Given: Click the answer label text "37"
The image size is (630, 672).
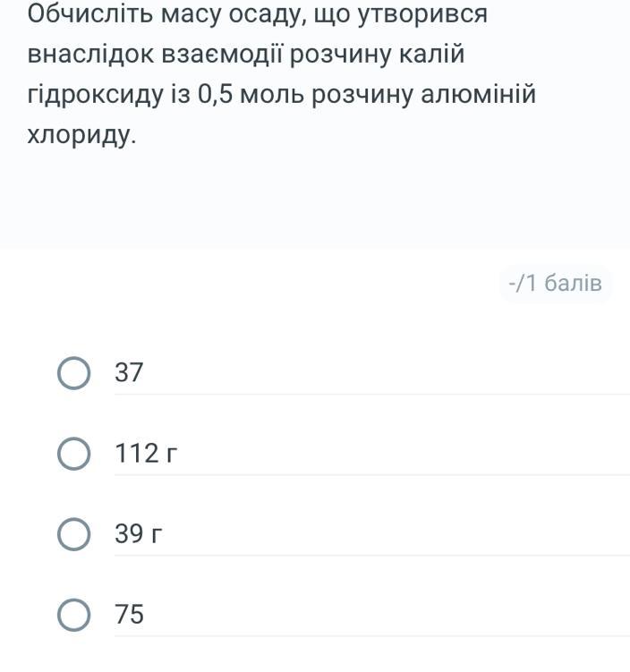Looking at the screenshot, I should click(x=129, y=373).
